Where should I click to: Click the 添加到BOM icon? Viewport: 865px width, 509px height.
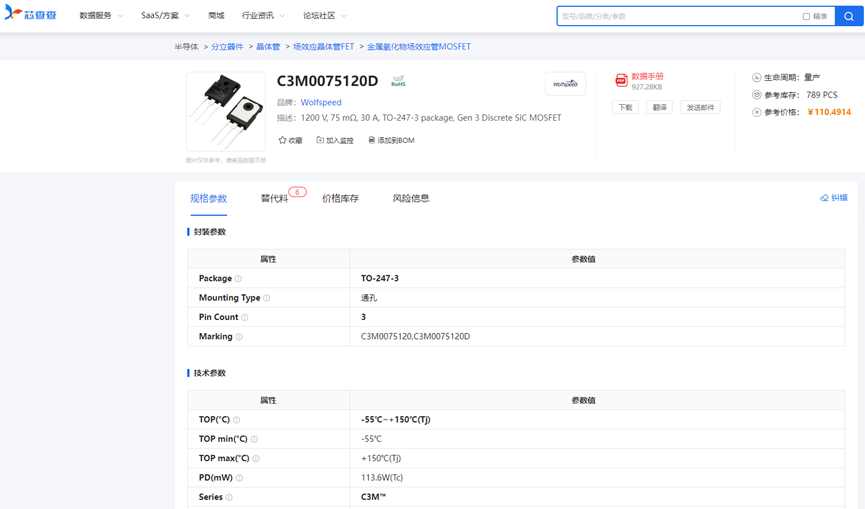371,140
